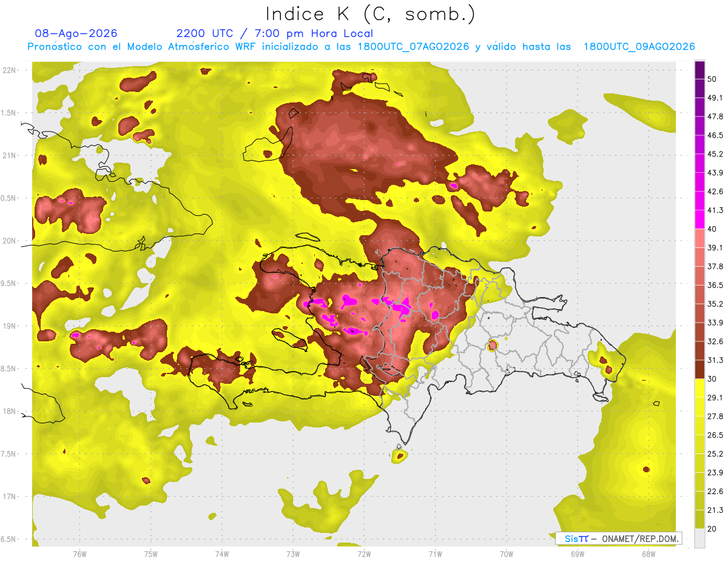
Task: Click the "74W" longitude label
Action: (222, 554)
